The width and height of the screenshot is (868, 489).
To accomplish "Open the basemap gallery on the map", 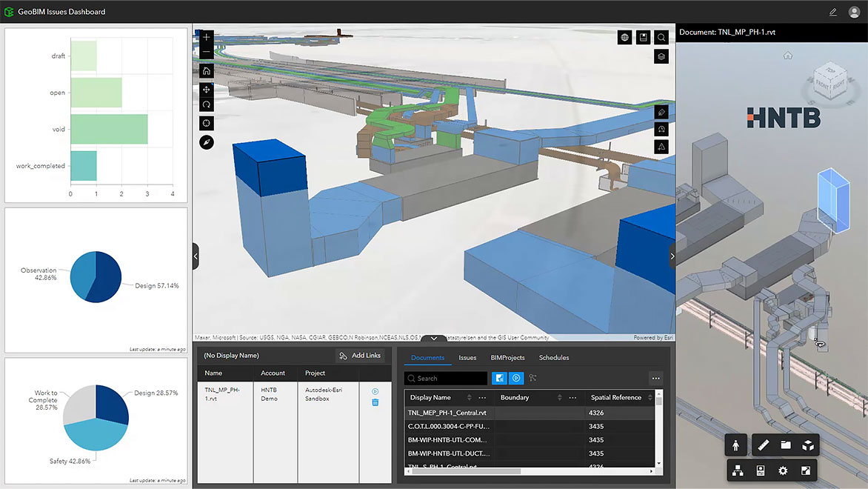I will tap(624, 37).
